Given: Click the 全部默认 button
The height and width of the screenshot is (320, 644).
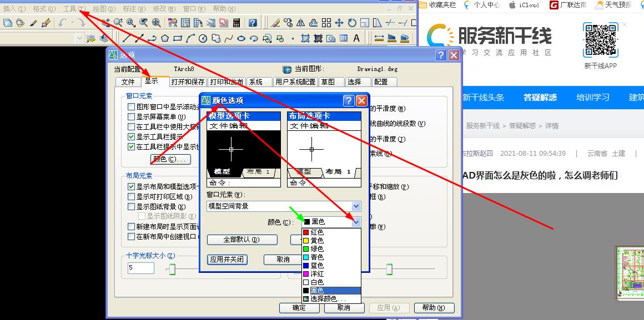Looking at the screenshot, I should point(242,239).
